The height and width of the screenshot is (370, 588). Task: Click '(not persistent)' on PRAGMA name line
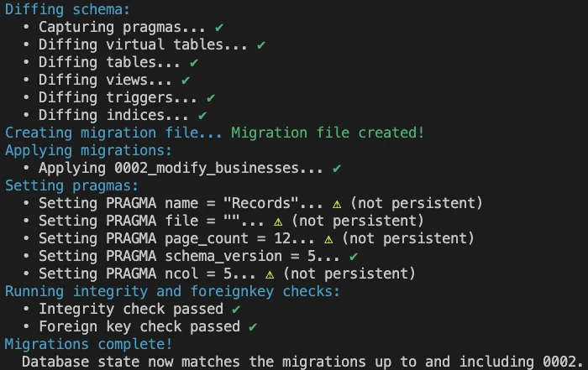pos(417,203)
